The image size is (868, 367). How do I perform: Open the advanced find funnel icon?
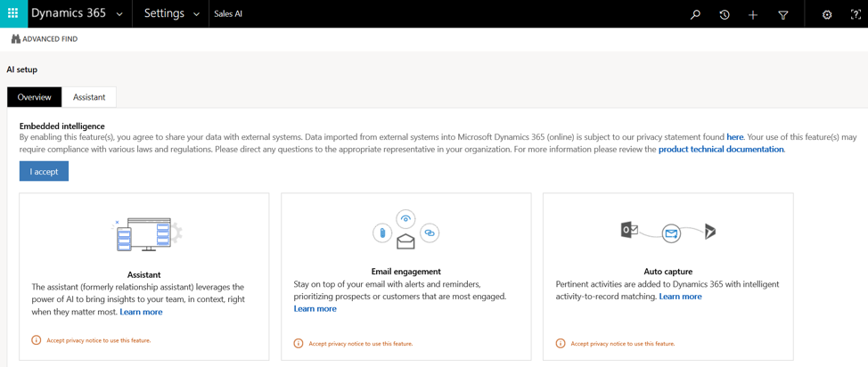[x=782, y=15]
